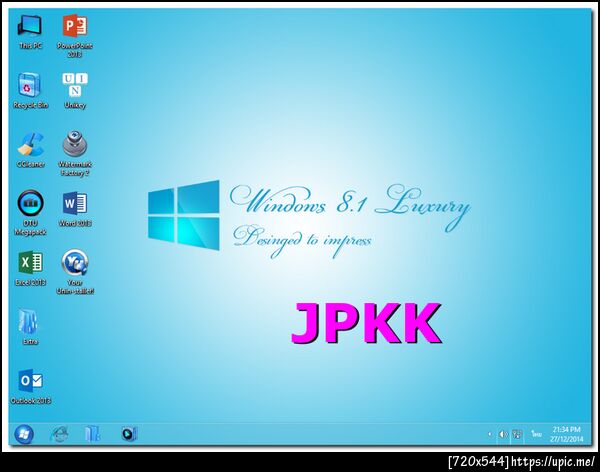This screenshot has width=600, height=472.
Task: Open the clock showing 21:34 PM
Action: click(566, 434)
